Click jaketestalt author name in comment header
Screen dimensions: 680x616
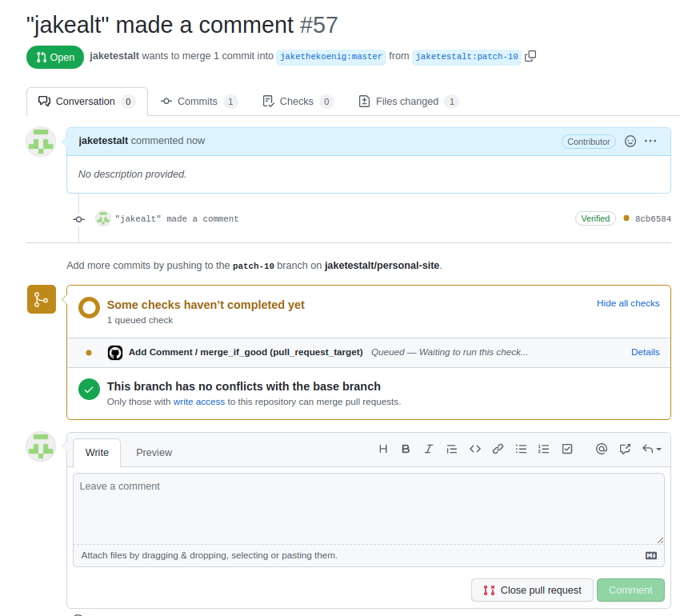point(103,141)
